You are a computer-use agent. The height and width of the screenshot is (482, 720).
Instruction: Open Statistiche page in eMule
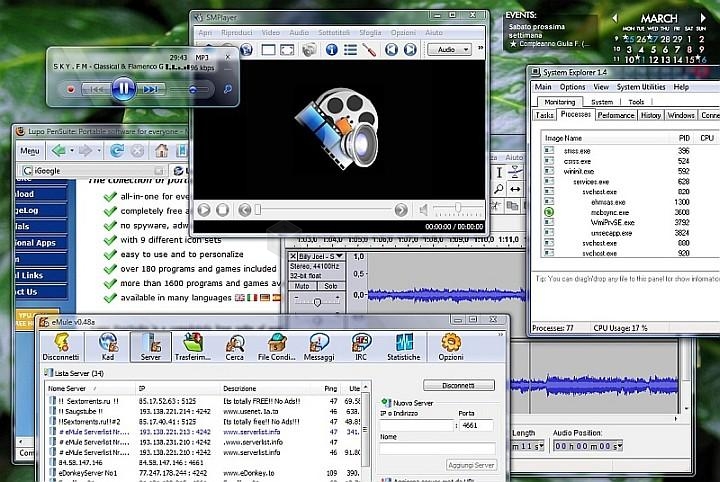[404, 347]
